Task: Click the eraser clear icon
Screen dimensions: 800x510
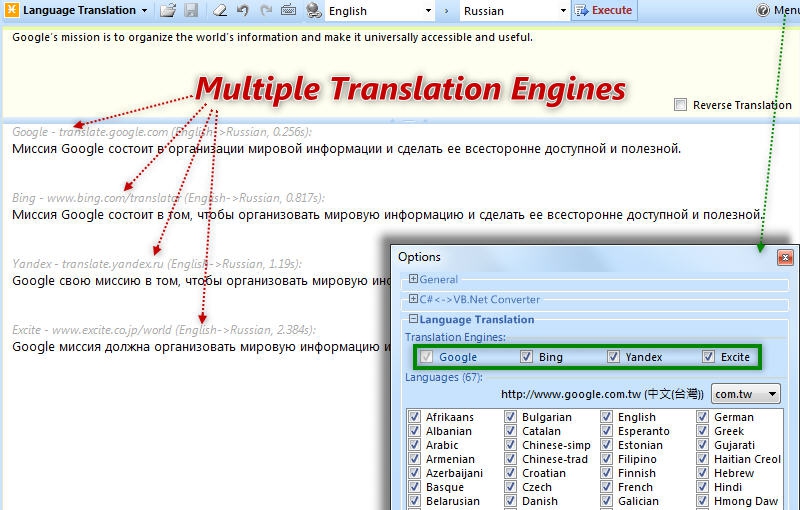Action: (x=219, y=10)
